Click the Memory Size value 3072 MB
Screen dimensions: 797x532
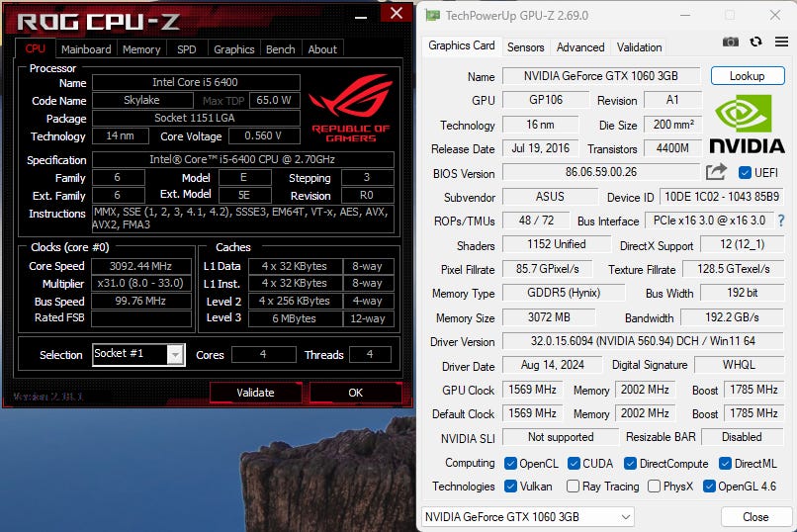pyautogui.click(x=549, y=317)
